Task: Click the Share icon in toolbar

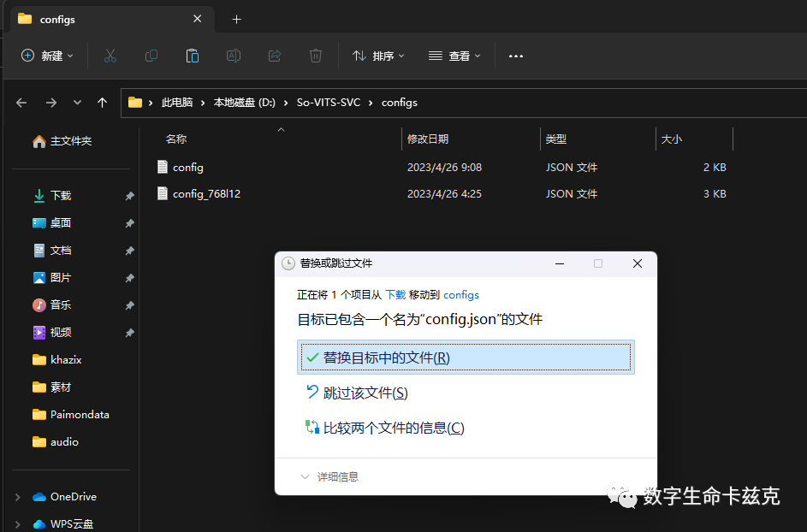Action: (x=275, y=56)
